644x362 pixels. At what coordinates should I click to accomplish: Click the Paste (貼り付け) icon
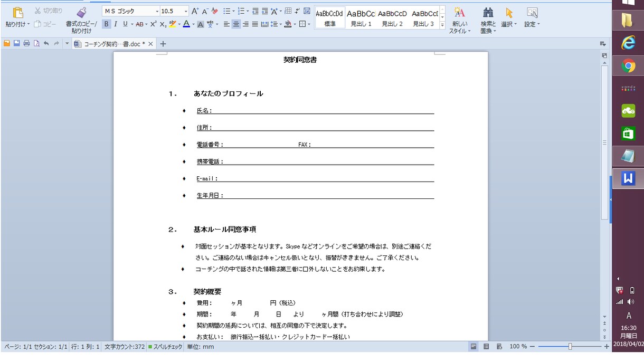(17, 12)
